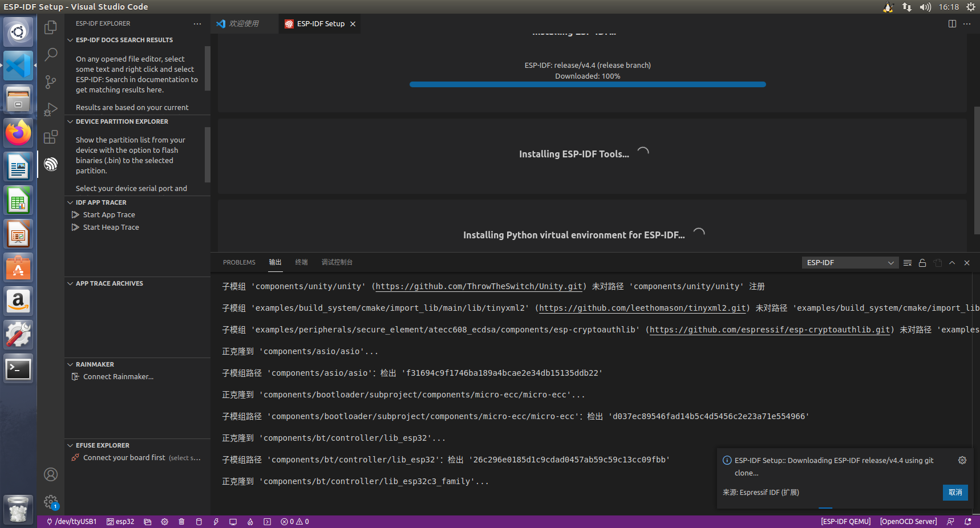Open the feedback icon in status bar
Image resolution: width=980 pixels, height=528 pixels.
pyautogui.click(x=950, y=521)
